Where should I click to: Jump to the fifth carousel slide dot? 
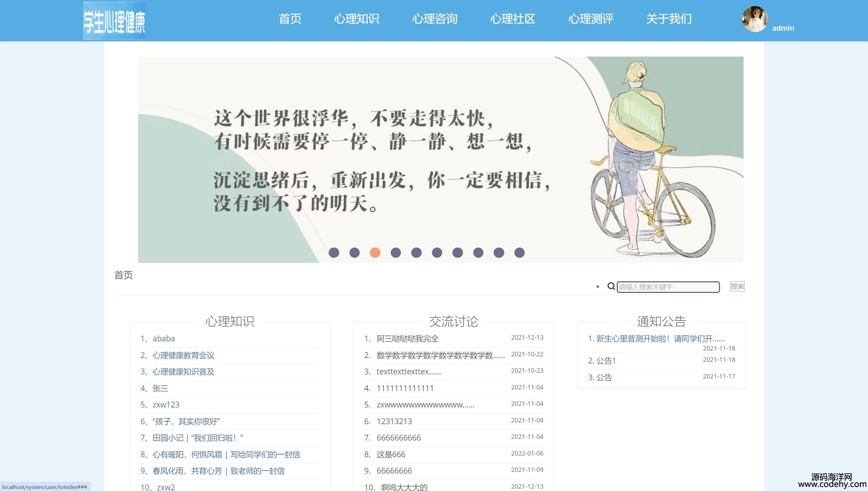click(x=416, y=253)
